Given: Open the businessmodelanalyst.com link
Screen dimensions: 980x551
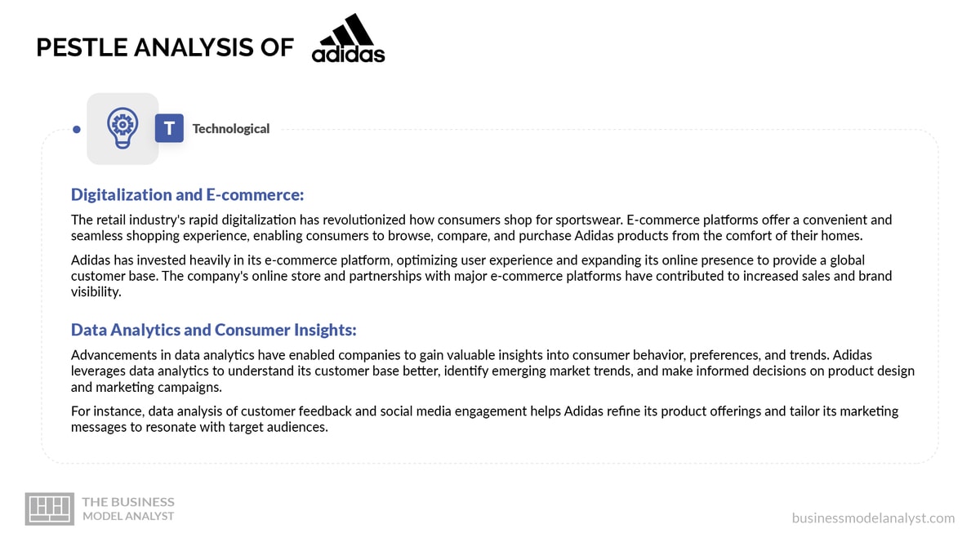Looking at the screenshot, I should click(x=873, y=518).
